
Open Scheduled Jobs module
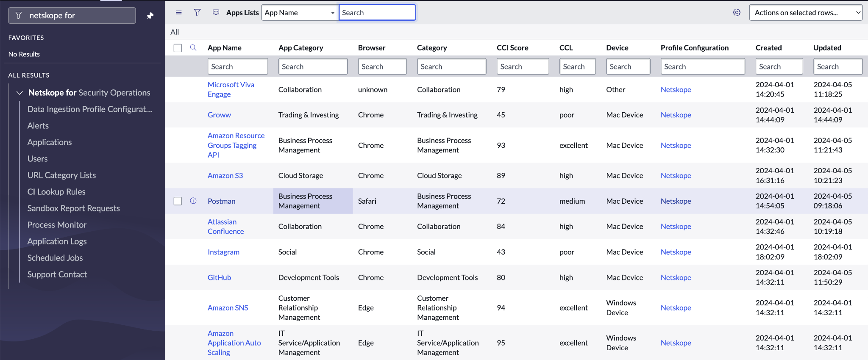pos(55,258)
